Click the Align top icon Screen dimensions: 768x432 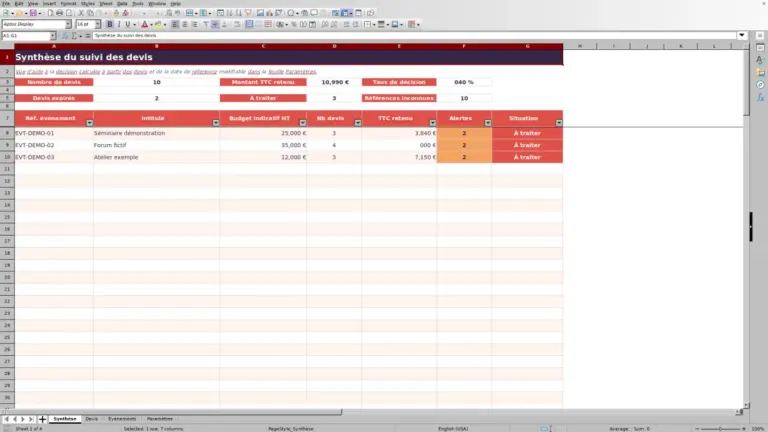pyautogui.click(x=206, y=24)
